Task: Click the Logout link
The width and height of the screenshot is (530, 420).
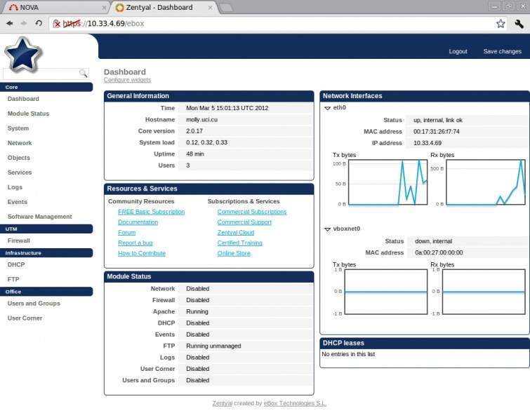Action: tap(458, 51)
